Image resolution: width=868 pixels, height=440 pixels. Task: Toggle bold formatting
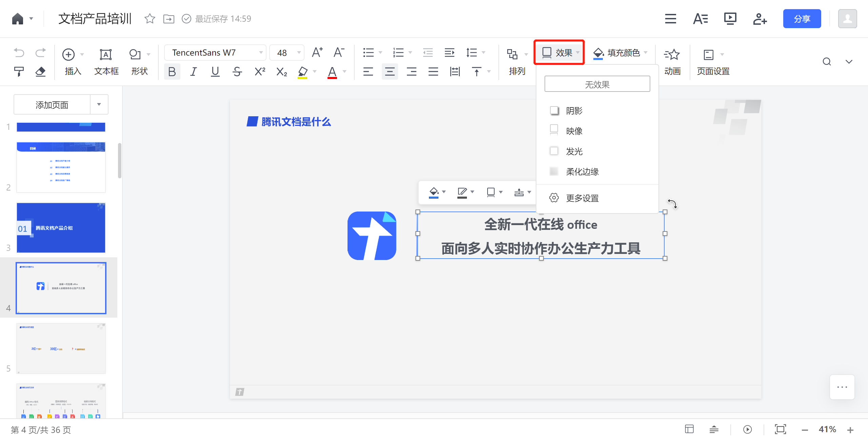pos(172,72)
